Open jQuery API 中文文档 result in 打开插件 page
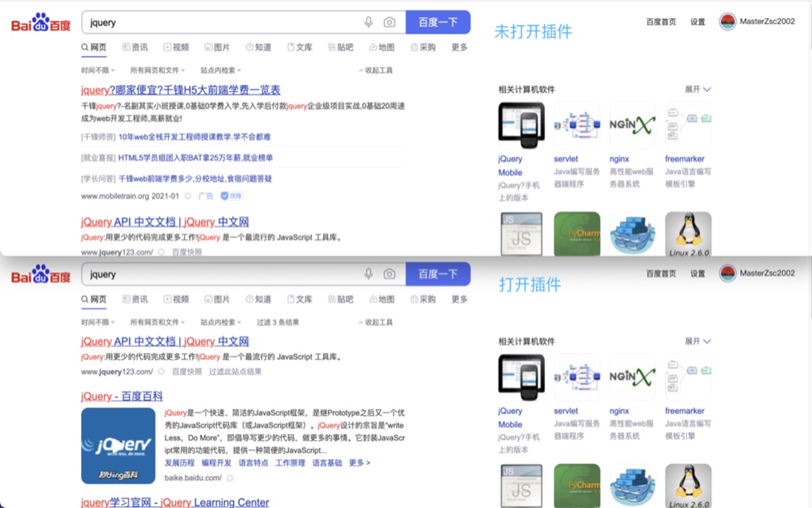Image resolution: width=812 pixels, height=508 pixels. 165,342
